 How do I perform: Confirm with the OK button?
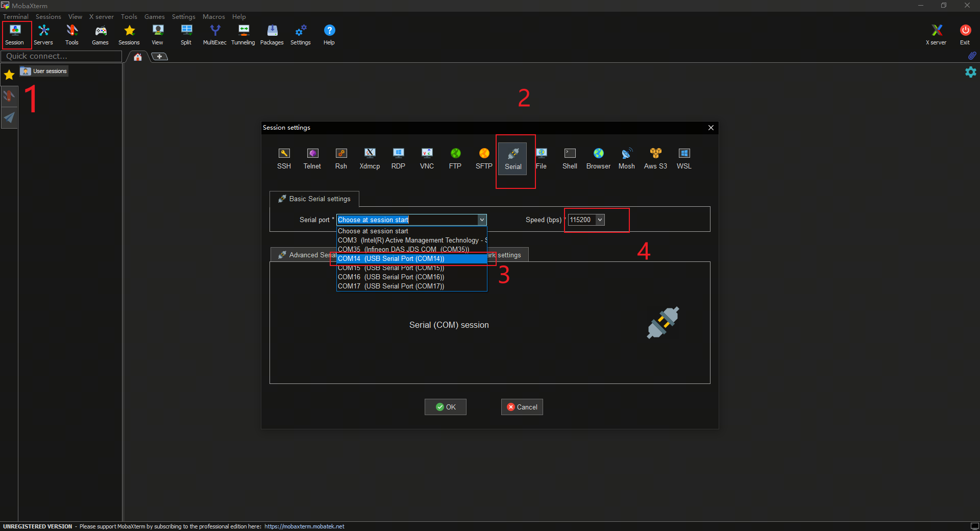coord(446,407)
